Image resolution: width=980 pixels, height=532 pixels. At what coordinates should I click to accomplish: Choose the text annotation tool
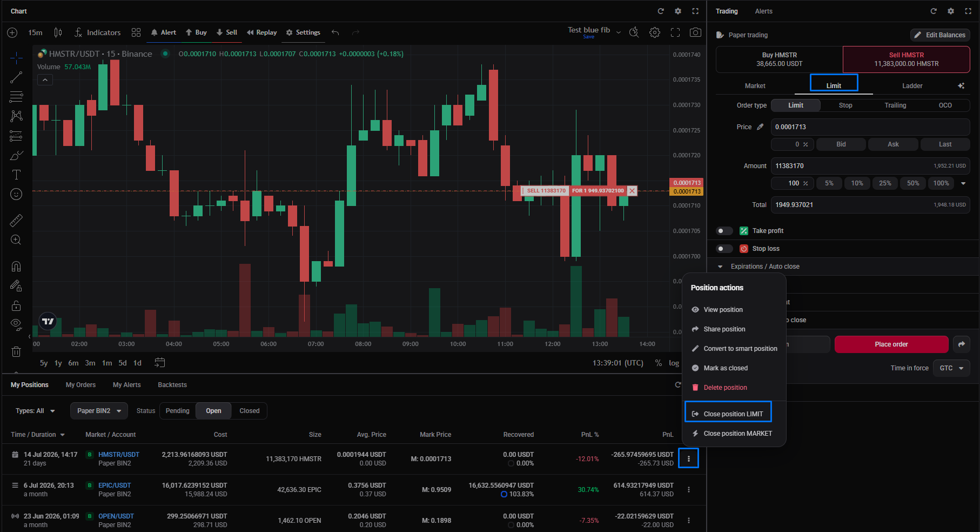pos(16,175)
